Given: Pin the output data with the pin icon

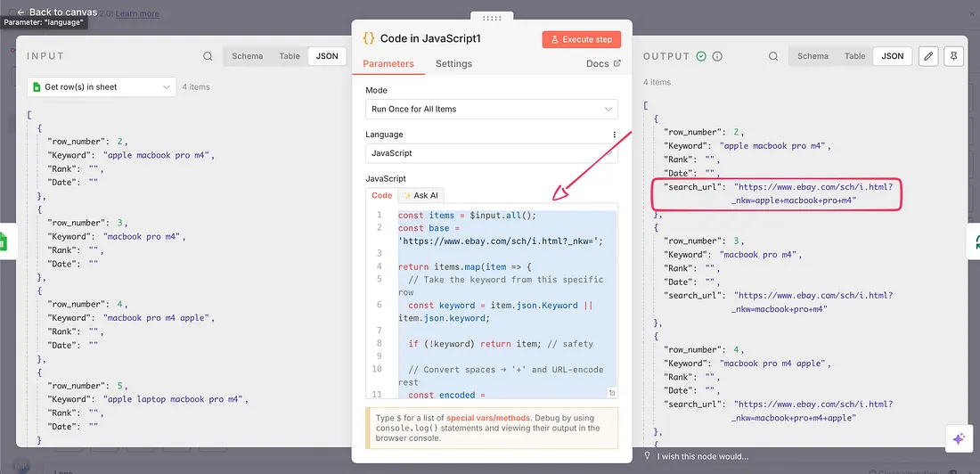Looking at the screenshot, I should 954,56.
